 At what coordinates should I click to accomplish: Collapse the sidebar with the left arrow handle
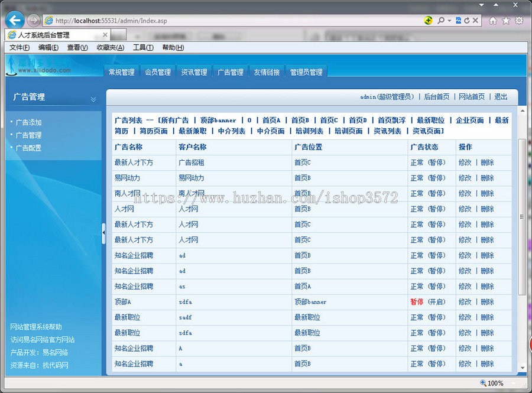104,233
